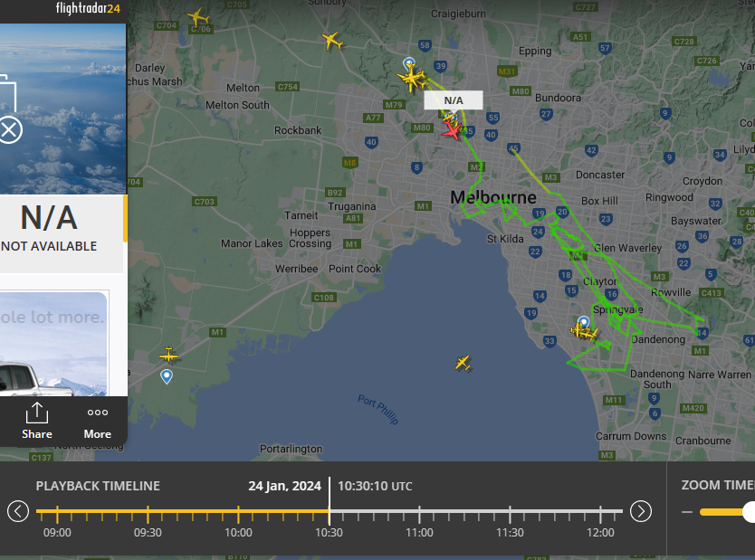Open the truck advertisement thumbnail
Viewport: 755px width, 560px height.
(53, 344)
